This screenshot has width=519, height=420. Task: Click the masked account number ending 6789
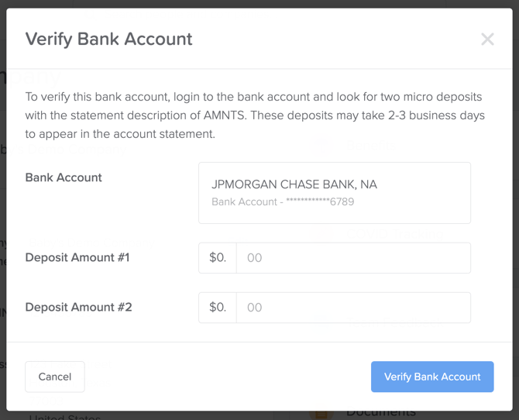(320, 201)
